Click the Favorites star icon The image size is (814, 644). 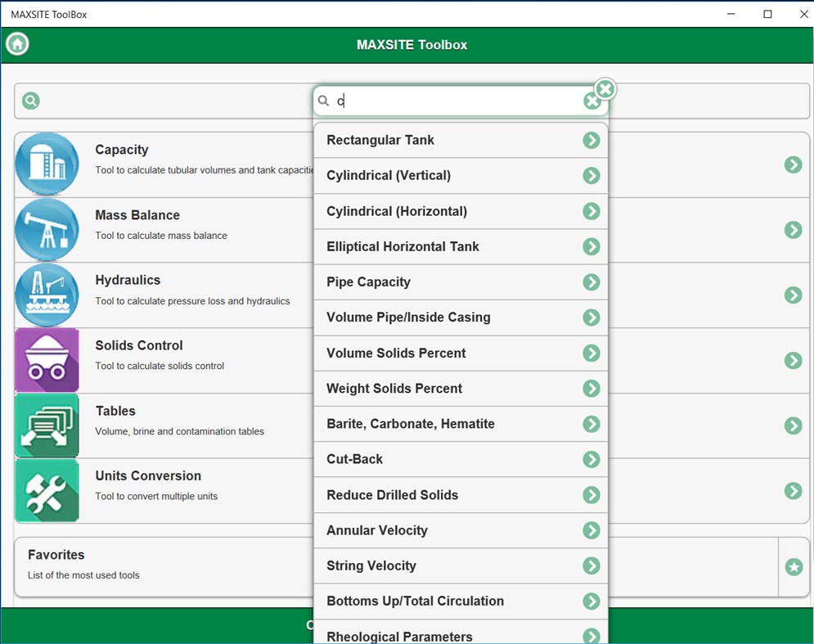[793, 565]
